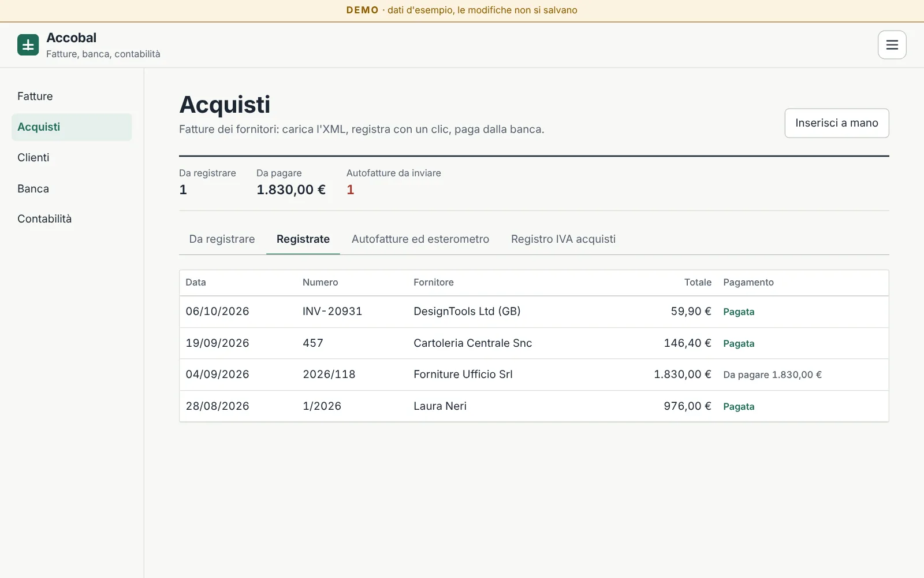Switch to the Da registrare tab
Image resolution: width=924 pixels, height=578 pixels.
point(222,239)
